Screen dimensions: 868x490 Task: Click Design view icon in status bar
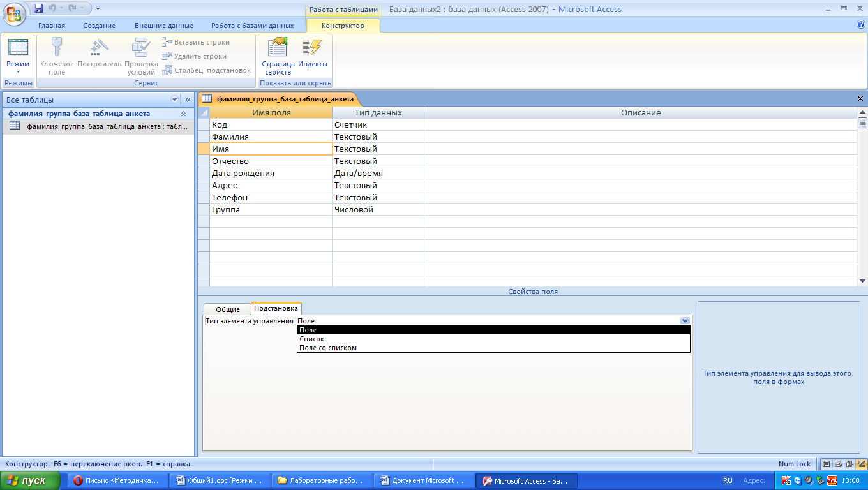[862, 464]
